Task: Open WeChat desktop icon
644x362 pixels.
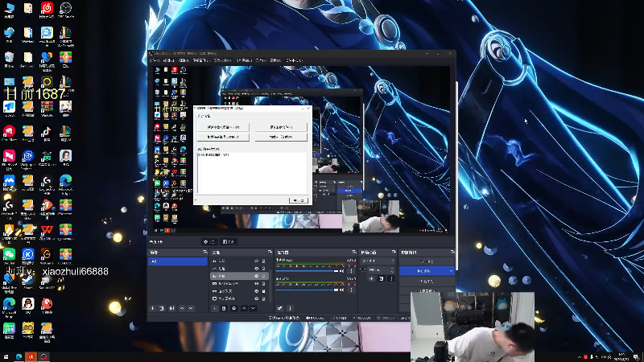Action: pyautogui.click(x=9, y=257)
